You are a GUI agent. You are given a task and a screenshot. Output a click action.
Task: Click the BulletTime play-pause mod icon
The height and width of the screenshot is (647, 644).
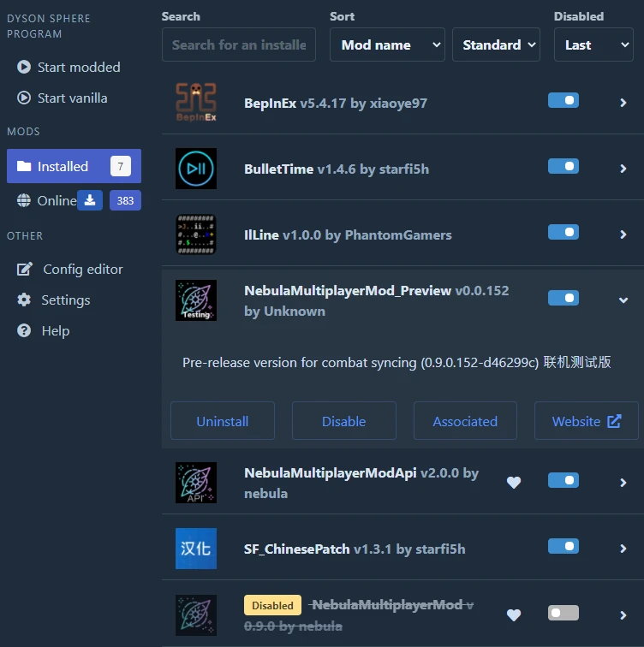(x=196, y=169)
